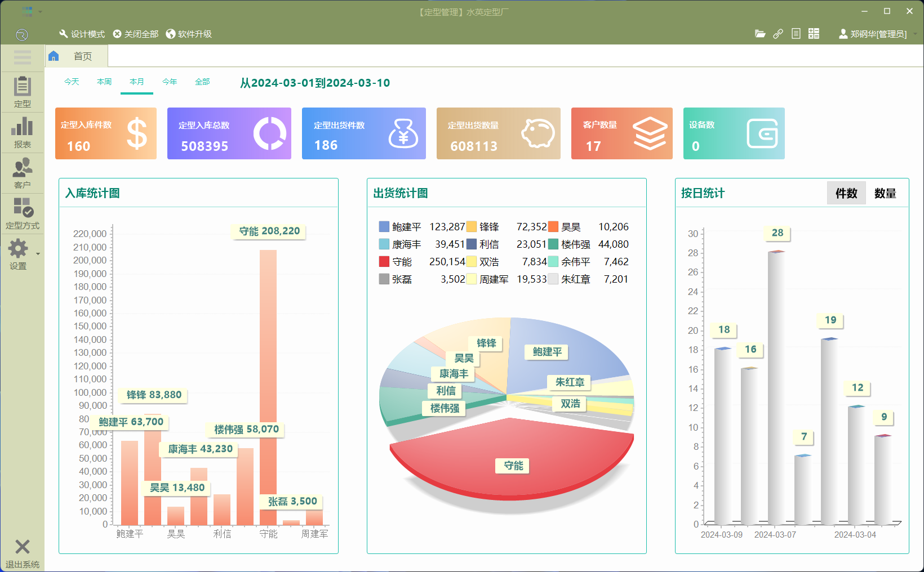
Task: Open the 定型方式 grid-check sidebar icon
Action: click(x=22, y=214)
